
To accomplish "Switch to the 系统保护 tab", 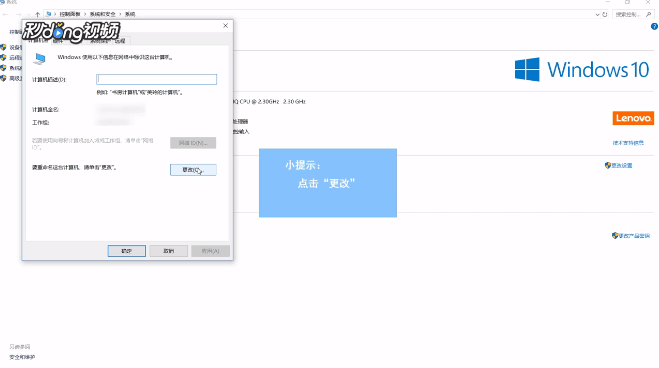I will pos(99,41).
